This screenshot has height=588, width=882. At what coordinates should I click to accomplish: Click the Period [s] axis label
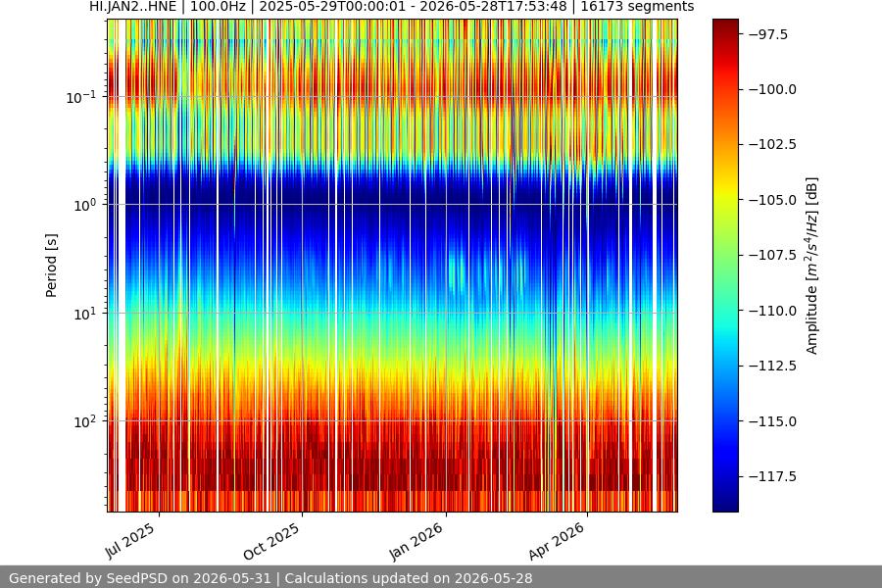[51, 266]
